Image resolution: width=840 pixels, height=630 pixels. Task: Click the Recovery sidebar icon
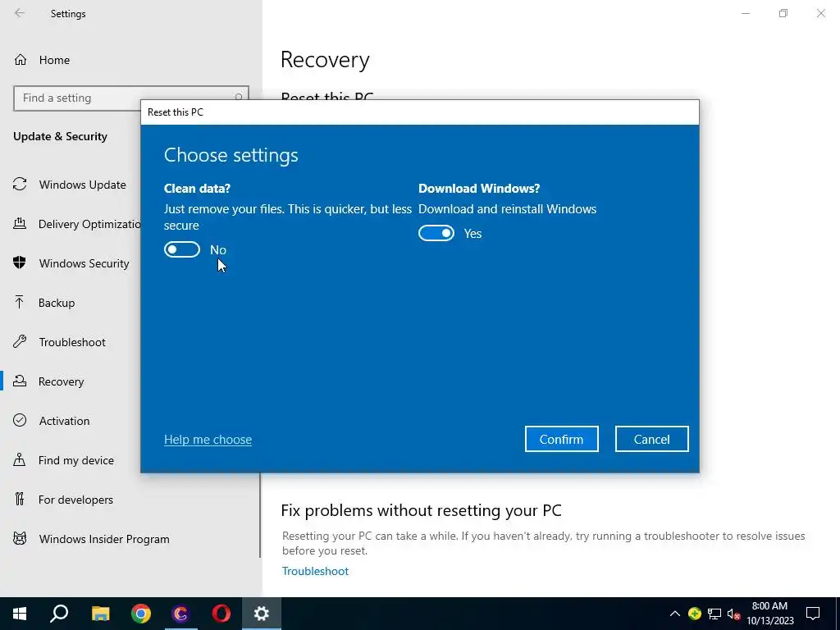coord(20,381)
